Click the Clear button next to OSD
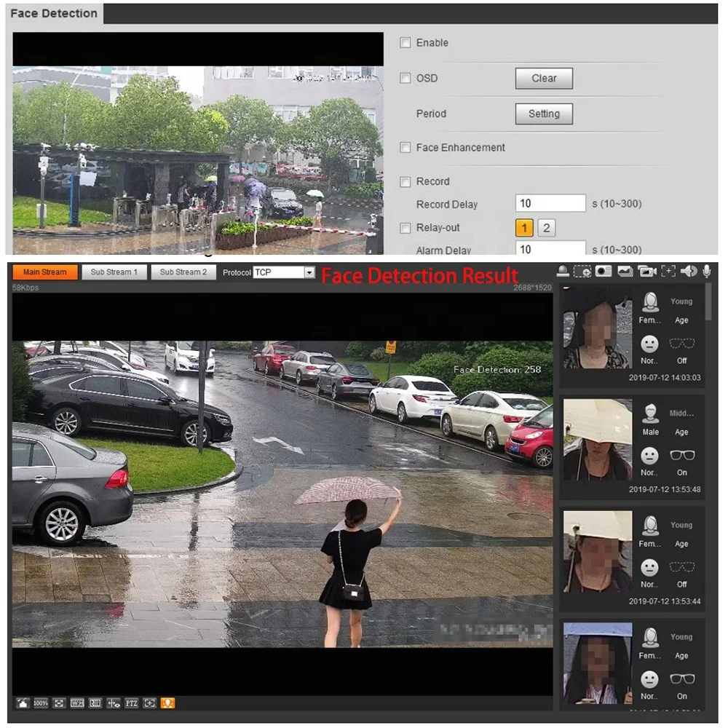 click(544, 79)
